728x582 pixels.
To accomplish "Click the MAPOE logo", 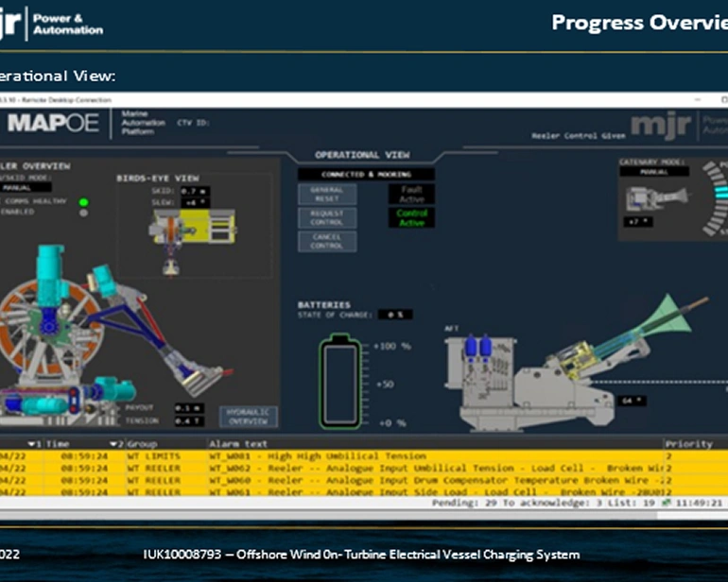I will click(53, 123).
